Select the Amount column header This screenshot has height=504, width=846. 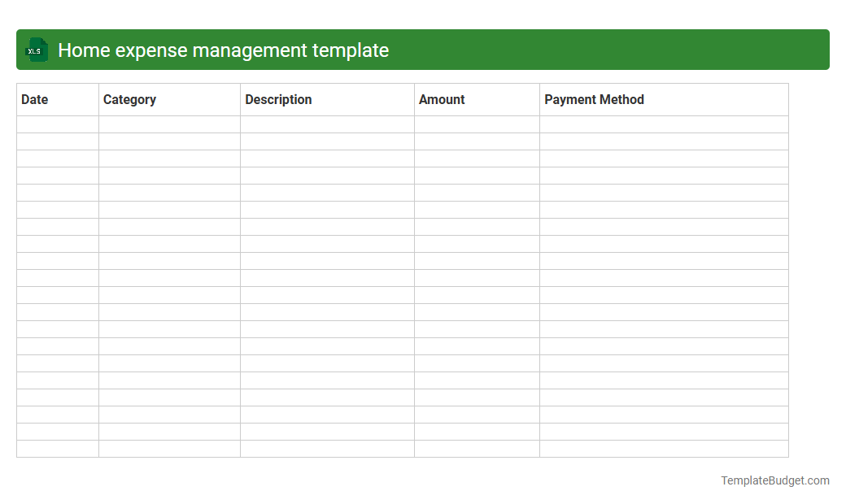coord(442,99)
